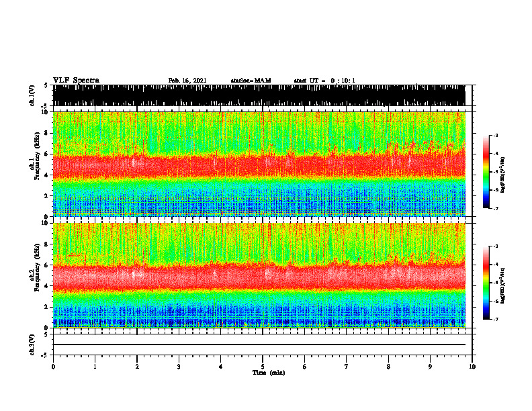The width and height of the screenshot is (532, 411).
Task: Click time axis tick label "0"
Action: (53, 367)
